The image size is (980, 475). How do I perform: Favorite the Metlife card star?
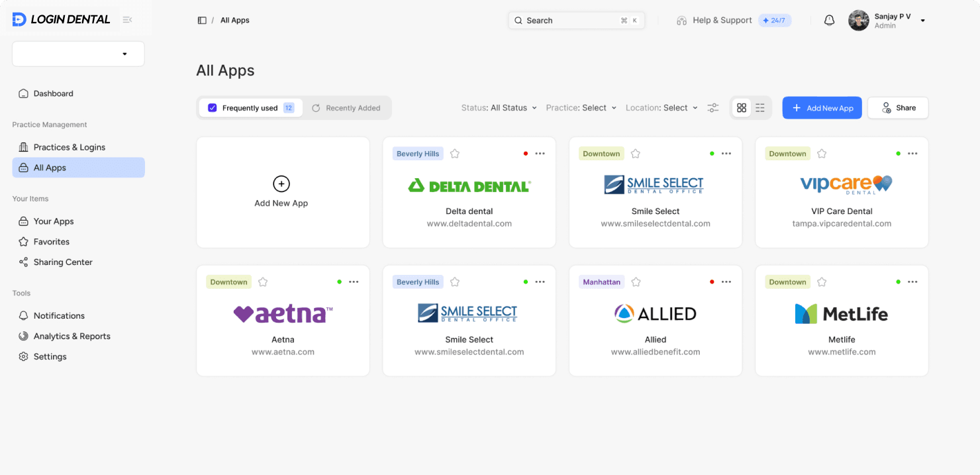(822, 282)
